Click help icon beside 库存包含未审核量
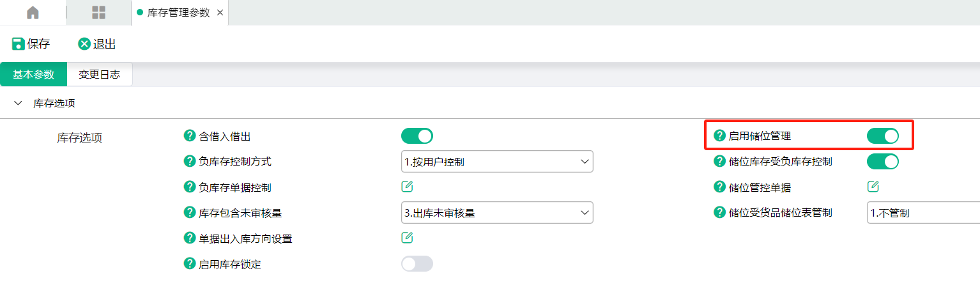Viewport: 980px width, 294px height. coord(189,212)
